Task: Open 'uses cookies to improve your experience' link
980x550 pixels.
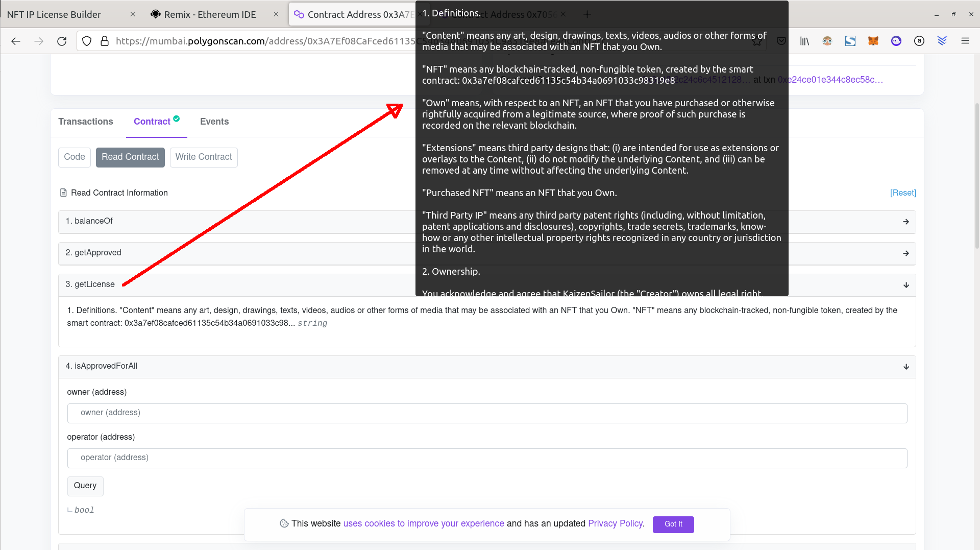Action: click(424, 524)
